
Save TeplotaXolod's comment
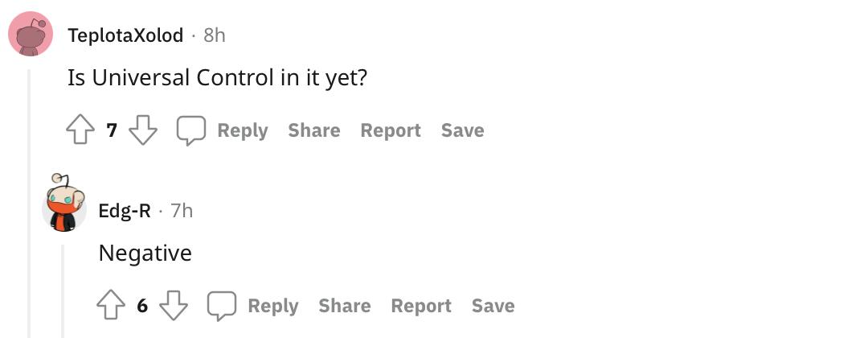pos(463,130)
